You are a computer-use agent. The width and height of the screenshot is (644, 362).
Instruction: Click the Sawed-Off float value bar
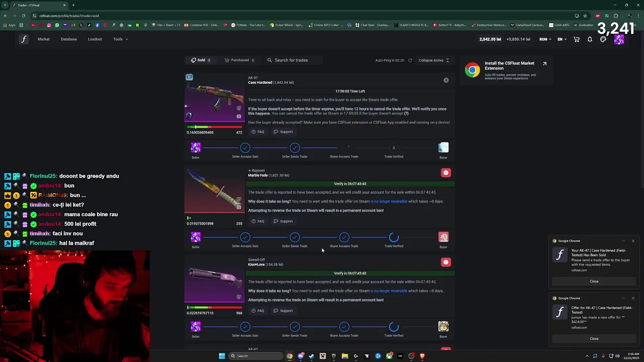pyautogui.click(x=214, y=307)
